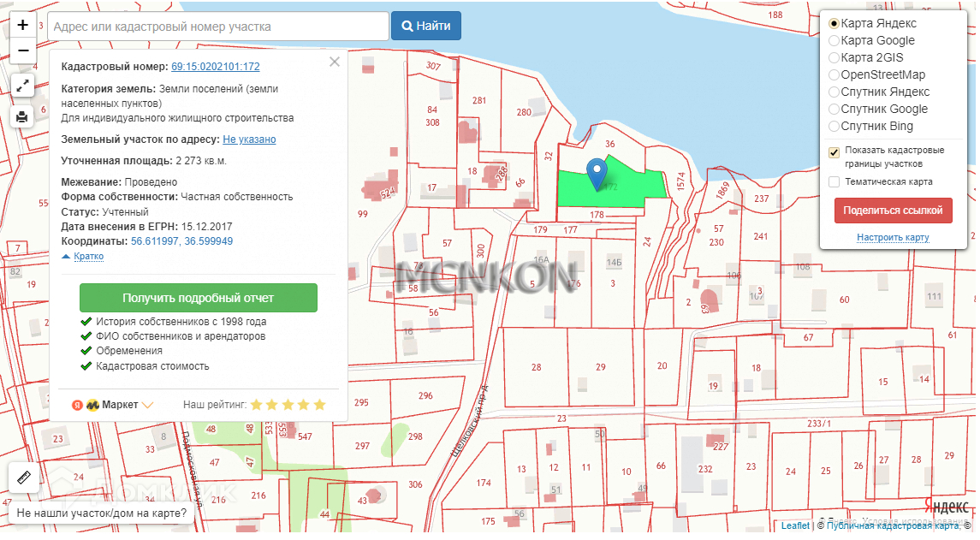Viewport: 980px width, 540px height.
Task: Select Спутник Яндекс layer
Action: point(834,92)
